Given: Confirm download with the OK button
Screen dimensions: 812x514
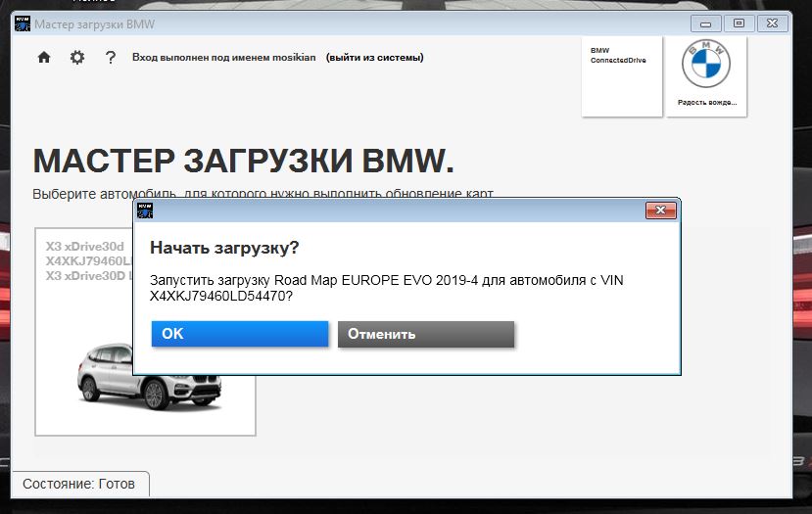Looking at the screenshot, I should tap(240, 334).
